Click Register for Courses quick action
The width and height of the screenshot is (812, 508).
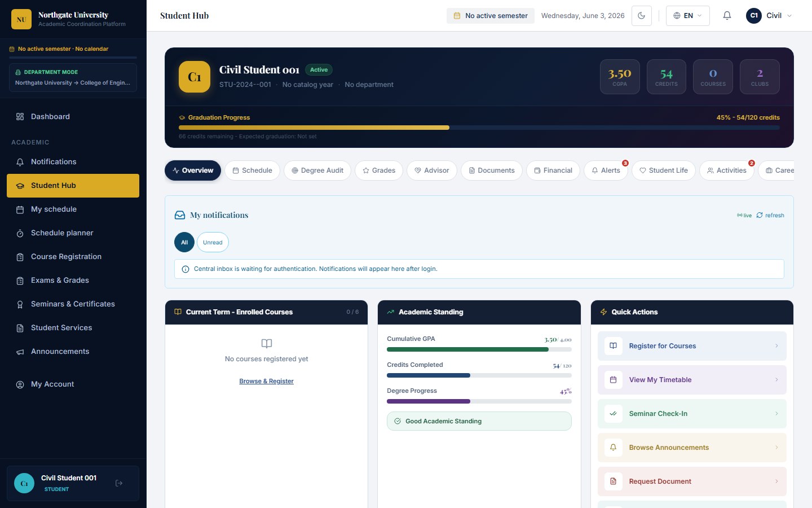point(692,346)
